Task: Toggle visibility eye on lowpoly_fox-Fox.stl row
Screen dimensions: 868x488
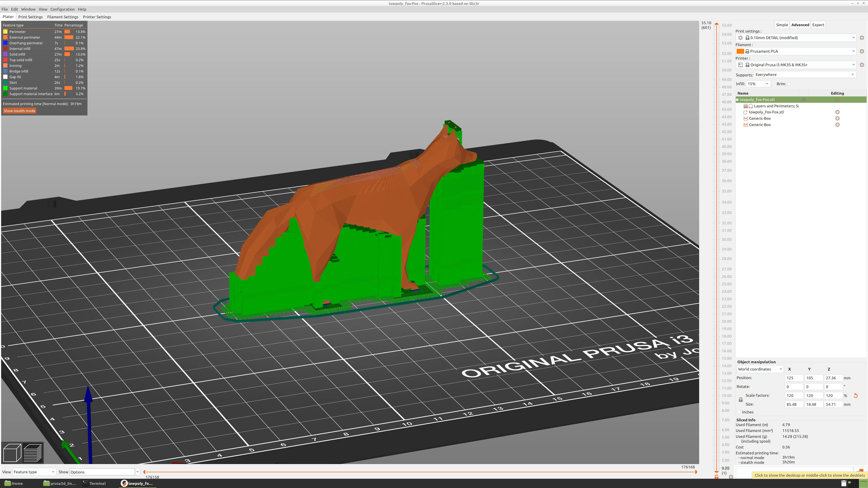Action: point(804,100)
